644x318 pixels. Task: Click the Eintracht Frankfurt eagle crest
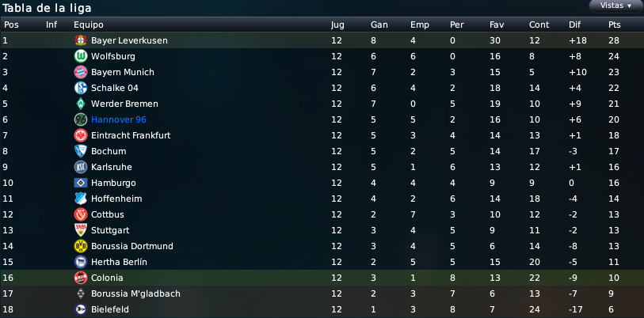[81, 135]
